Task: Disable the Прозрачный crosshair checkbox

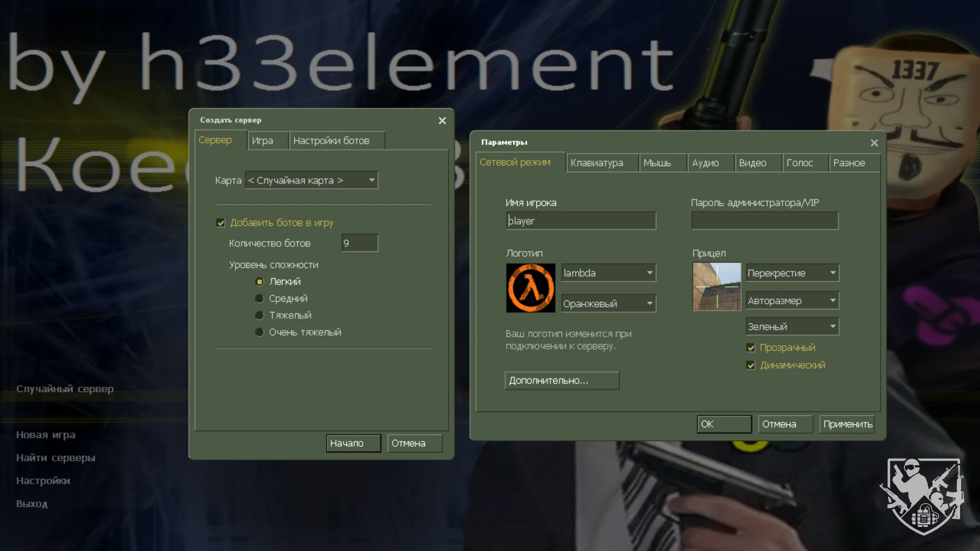Action: point(750,348)
